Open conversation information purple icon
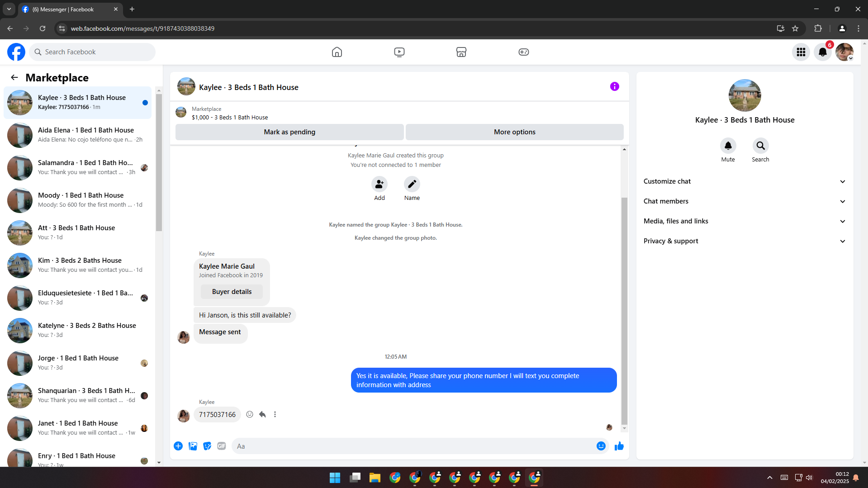The width and height of the screenshot is (868, 488). pyautogui.click(x=614, y=86)
